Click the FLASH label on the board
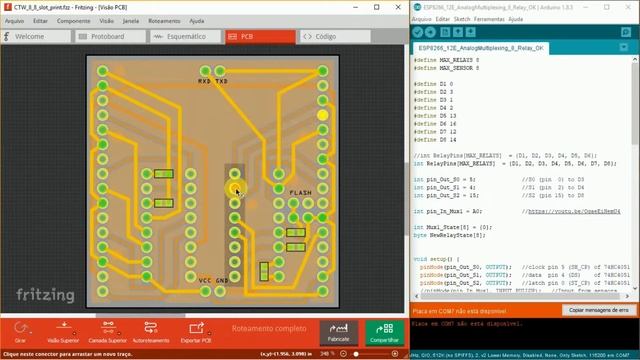640x360 pixels. (300, 193)
